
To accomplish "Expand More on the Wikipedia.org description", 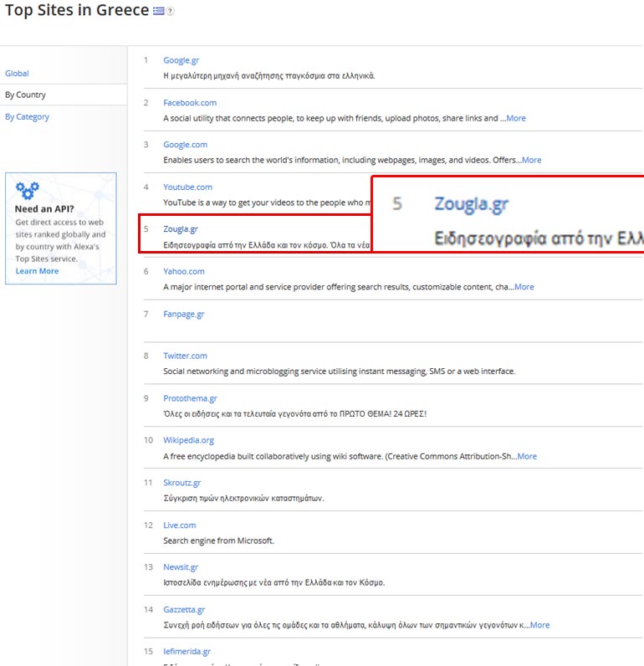I will pos(526,456).
